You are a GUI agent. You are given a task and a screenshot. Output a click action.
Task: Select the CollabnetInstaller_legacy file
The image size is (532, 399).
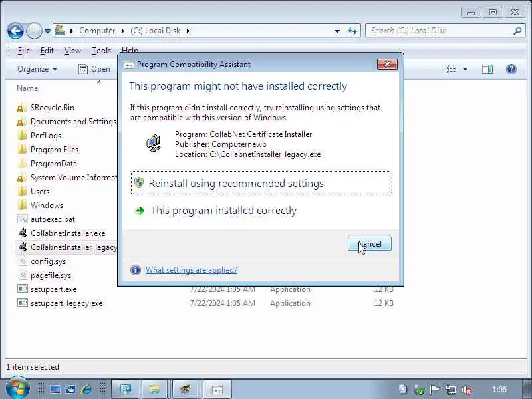tap(74, 247)
